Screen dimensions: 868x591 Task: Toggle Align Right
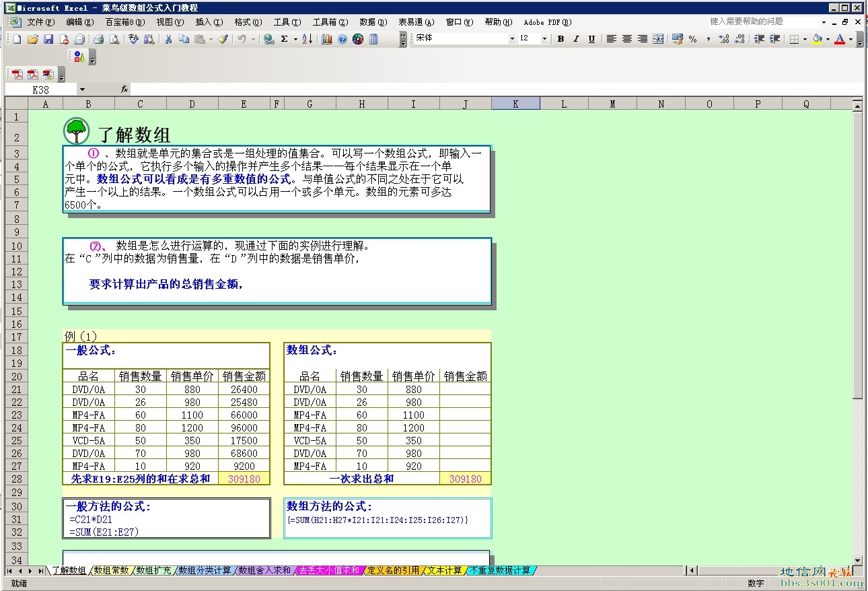[643, 39]
